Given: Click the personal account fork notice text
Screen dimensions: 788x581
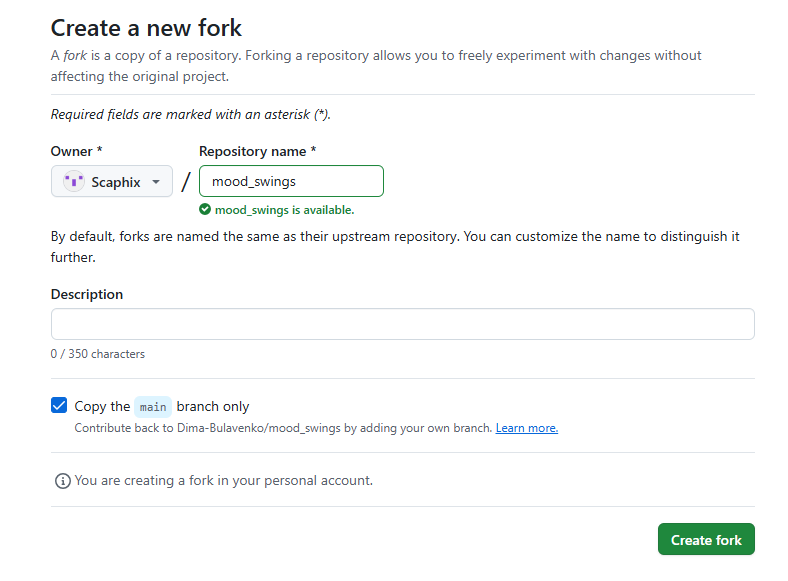Looking at the screenshot, I should click(224, 480).
